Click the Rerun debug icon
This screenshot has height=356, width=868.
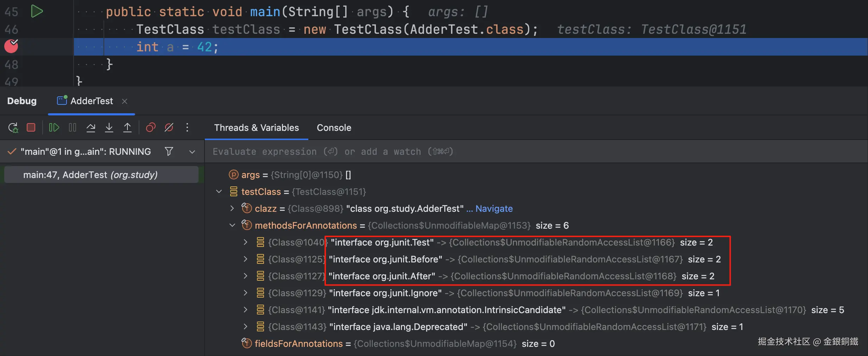[x=13, y=127]
